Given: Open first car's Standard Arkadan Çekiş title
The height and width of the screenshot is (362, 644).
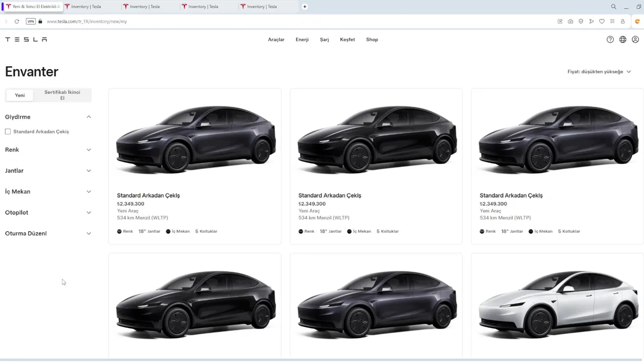Looking at the screenshot, I should 148,196.
